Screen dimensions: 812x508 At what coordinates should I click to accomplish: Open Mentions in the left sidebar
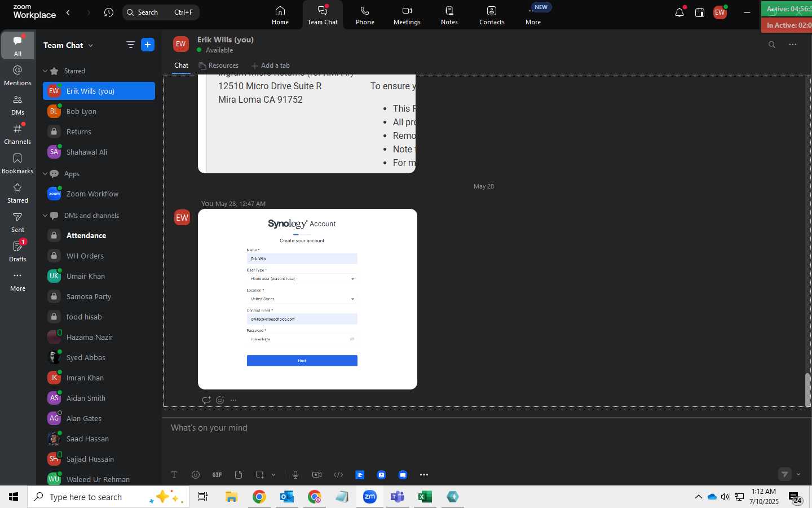pos(18,75)
